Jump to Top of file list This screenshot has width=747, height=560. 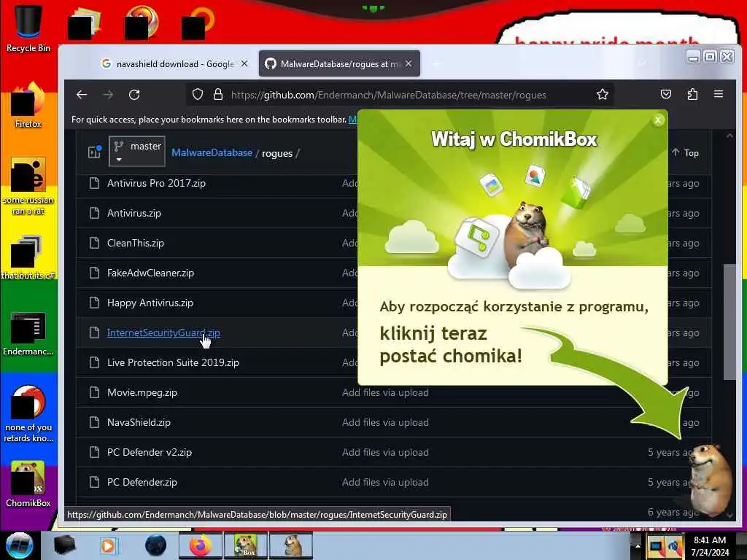[x=685, y=153]
